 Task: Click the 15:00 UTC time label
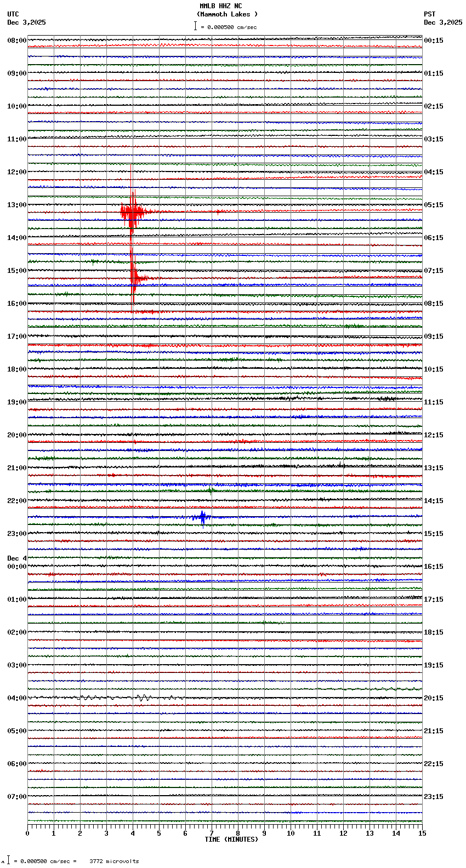(x=16, y=271)
